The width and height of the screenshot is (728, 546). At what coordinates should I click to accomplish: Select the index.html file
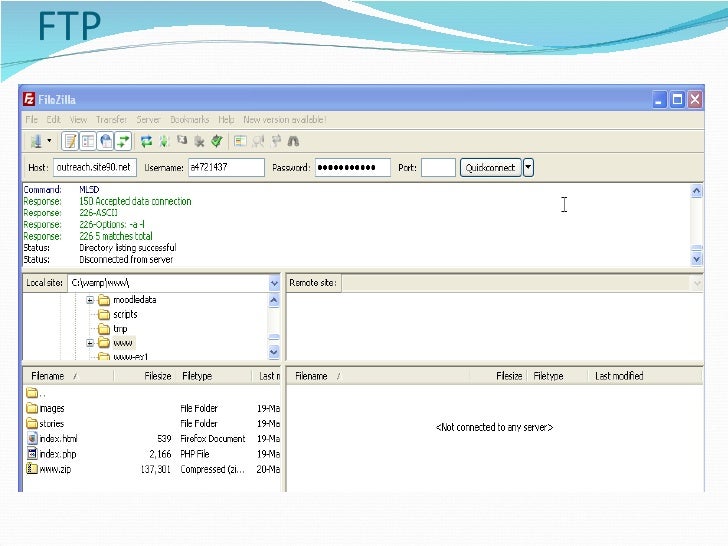[52, 438]
